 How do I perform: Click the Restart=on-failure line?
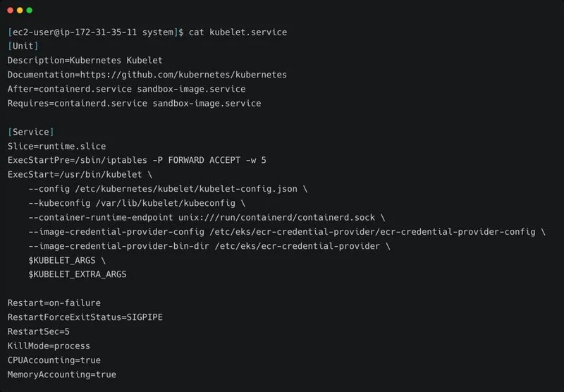coord(54,303)
